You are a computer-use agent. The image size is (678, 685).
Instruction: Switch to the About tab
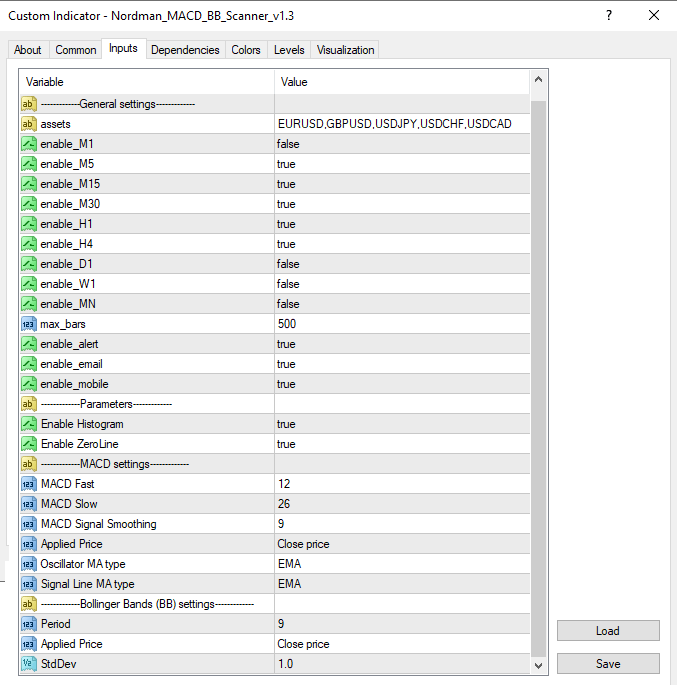[x=28, y=50]
